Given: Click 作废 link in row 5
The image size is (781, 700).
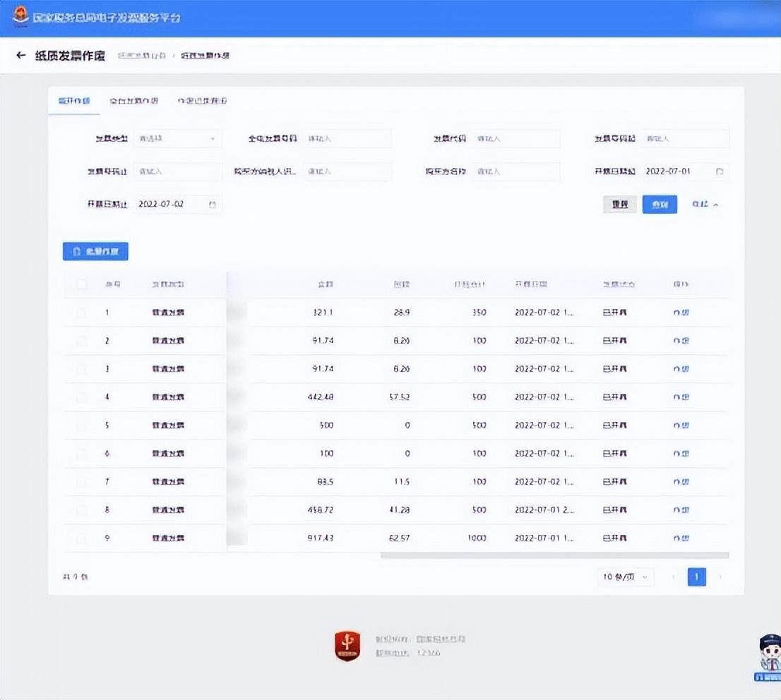Looking at the screenshot, I should click(x=681, y=426).
